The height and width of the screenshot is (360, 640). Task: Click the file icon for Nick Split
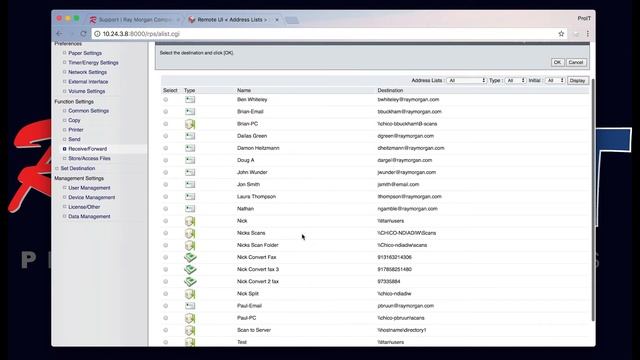pyautogui.click(x=190, y=294)
